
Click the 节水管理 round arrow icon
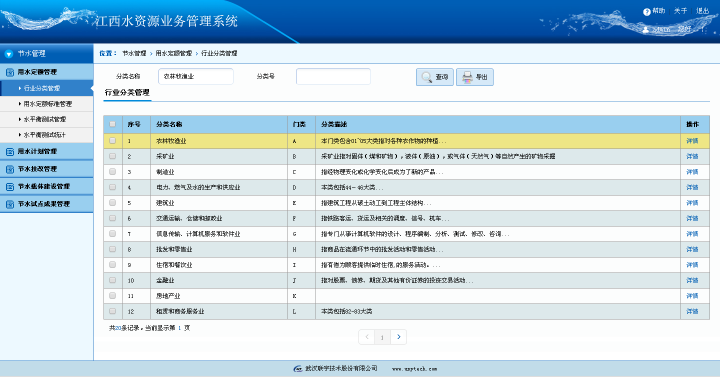[9, 54]
